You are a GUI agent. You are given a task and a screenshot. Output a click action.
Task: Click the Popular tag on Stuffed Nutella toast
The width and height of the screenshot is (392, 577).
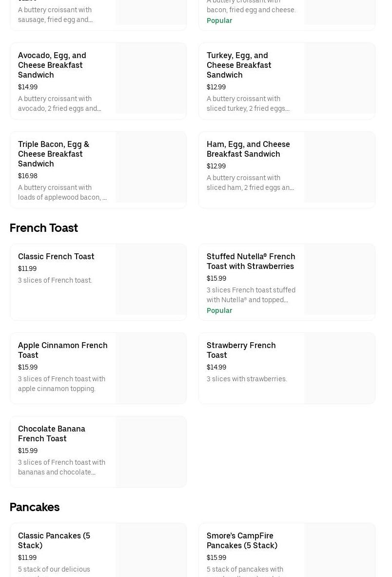point(219,310)
